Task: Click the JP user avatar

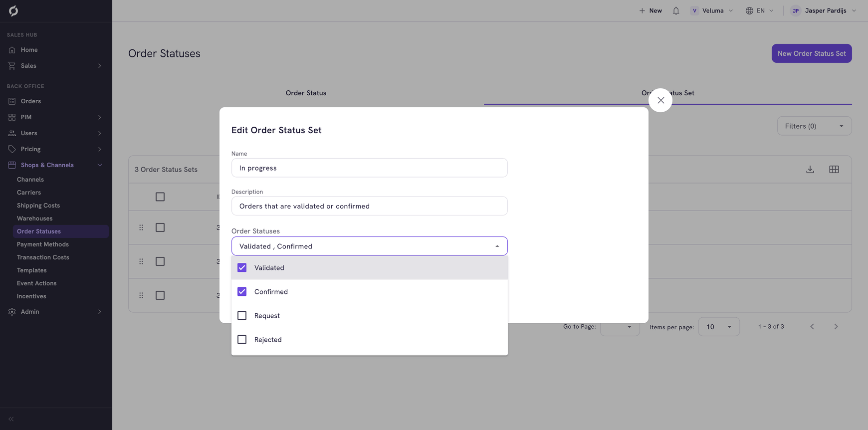Action: pyautogui.click(x=796, y=10)
